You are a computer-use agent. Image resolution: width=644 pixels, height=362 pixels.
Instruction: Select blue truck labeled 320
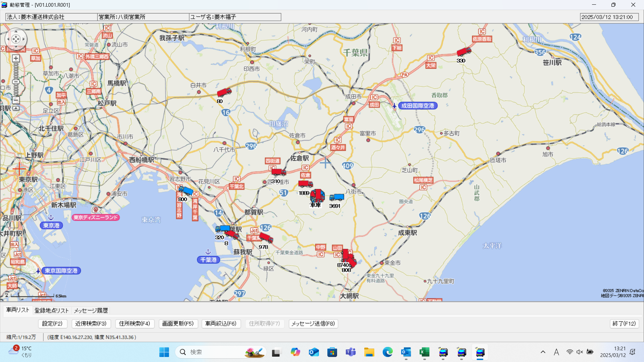pyautogui.click(x=222, y=229)
